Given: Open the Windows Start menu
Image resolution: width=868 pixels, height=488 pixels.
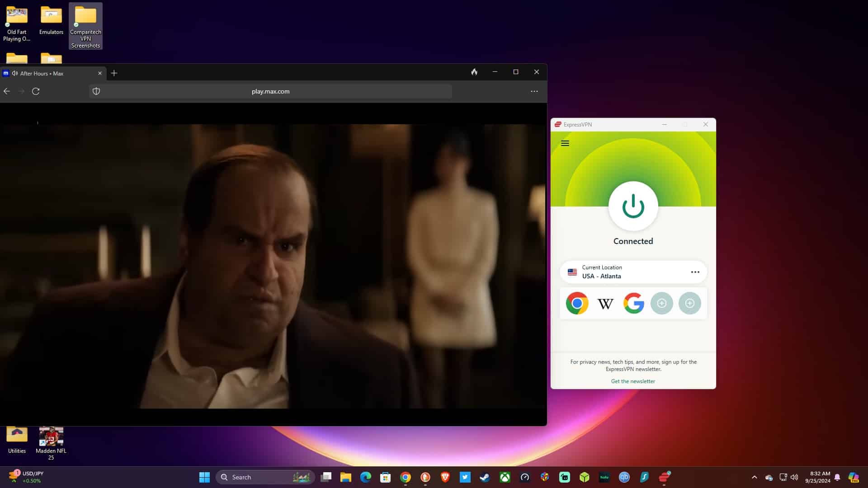Looking at the screenshot, I should [x=204, y=477].
